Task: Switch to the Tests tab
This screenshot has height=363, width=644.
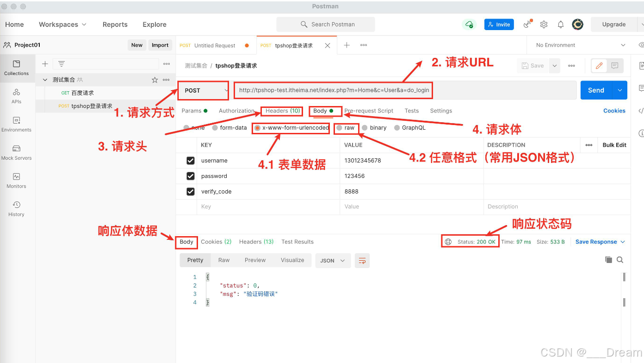Action: click(x=412, y=111)
